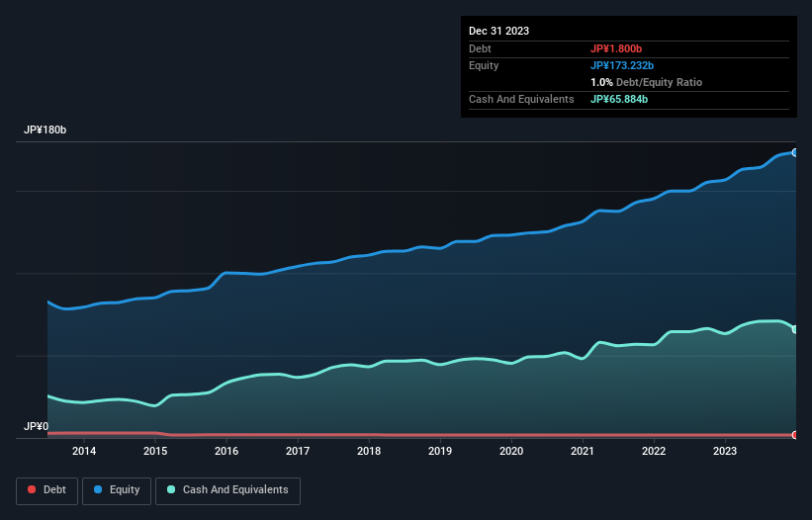This screenshot has width=812, height=520.
Task: Toggle the Debt series legend button
Action: click(x=47, y=490)
